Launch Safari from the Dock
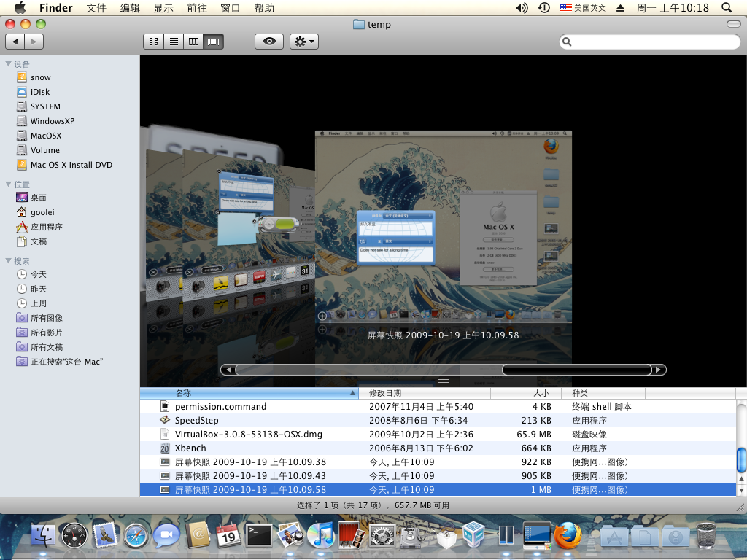The height and width of the screenshot is (560, 747). pos(136,534)
